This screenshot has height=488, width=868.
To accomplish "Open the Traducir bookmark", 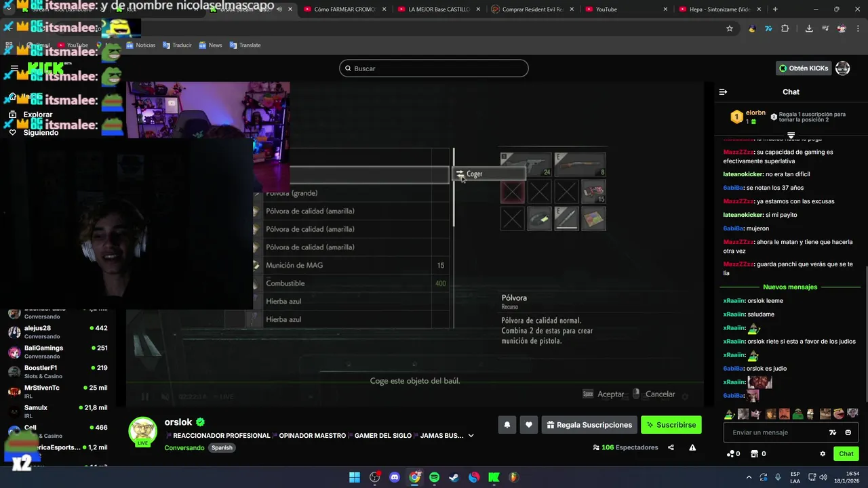I will (177, 45).
